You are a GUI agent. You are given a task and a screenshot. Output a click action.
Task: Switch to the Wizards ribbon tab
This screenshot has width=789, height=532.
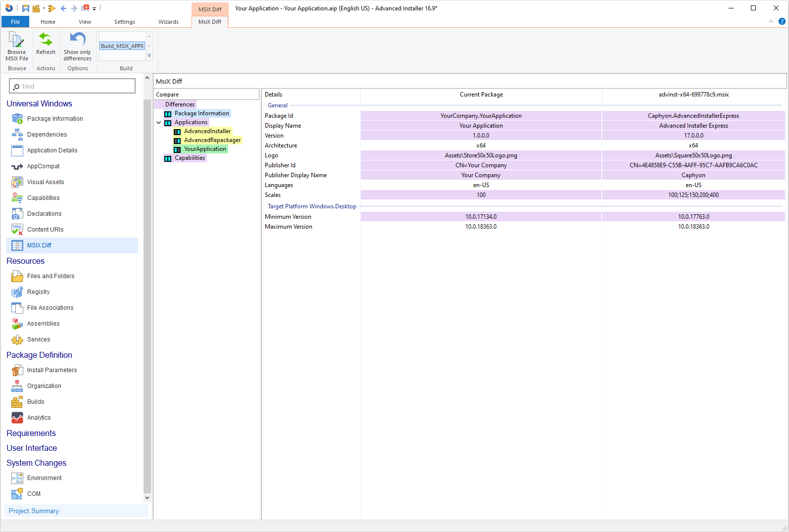coord(168,22)
